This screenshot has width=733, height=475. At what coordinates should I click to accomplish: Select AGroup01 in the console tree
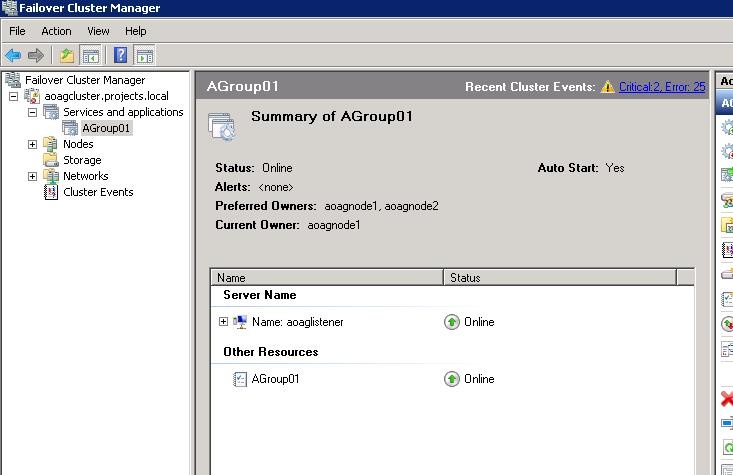(x=106, y=128)
